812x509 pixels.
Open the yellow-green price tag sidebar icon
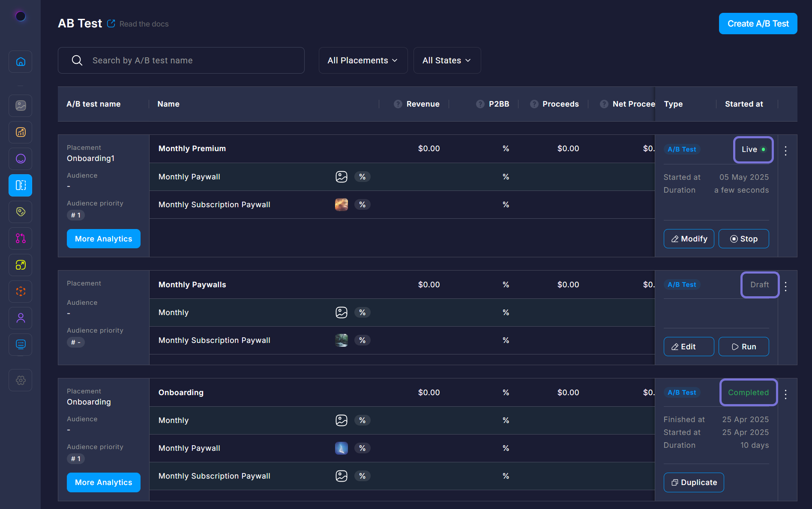[21, 212]
